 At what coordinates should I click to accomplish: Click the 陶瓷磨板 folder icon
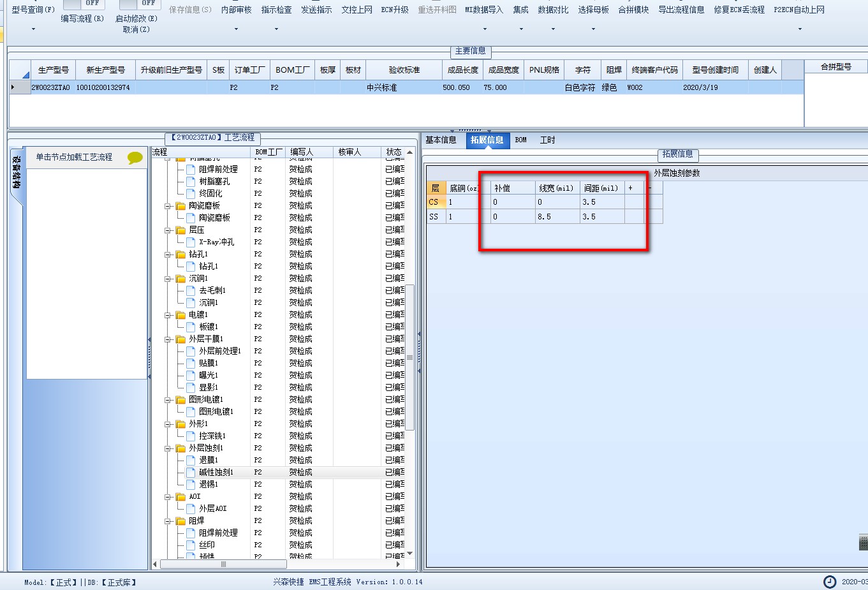coord(180,205)
